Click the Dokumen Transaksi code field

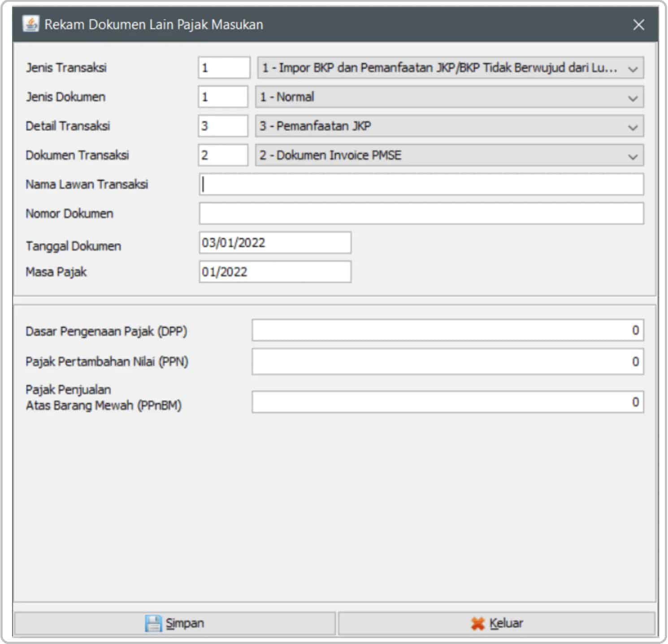tap(223, 155)
